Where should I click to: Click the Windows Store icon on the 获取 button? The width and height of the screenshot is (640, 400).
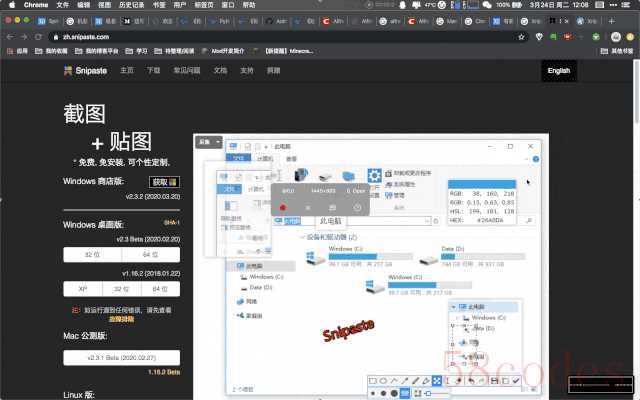coord(173,182)
